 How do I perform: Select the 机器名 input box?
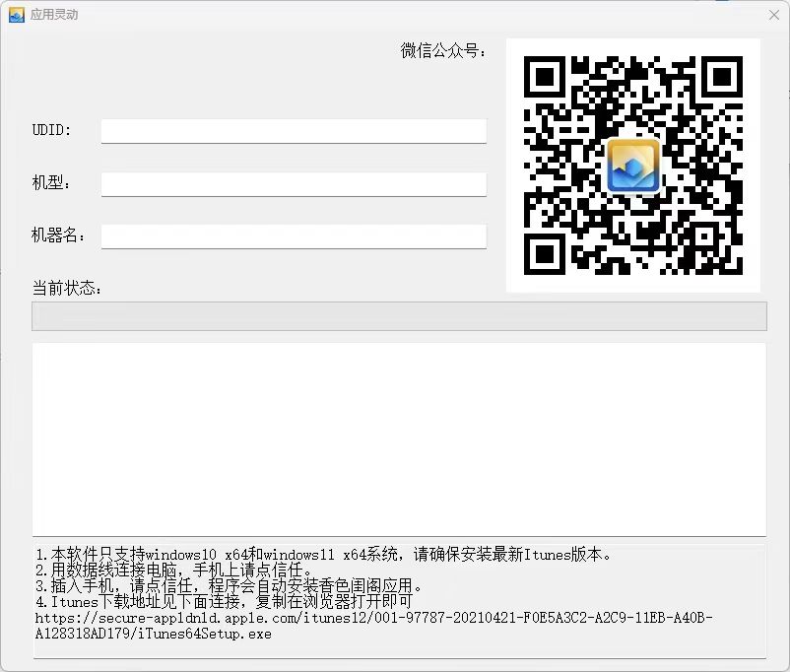294,236
